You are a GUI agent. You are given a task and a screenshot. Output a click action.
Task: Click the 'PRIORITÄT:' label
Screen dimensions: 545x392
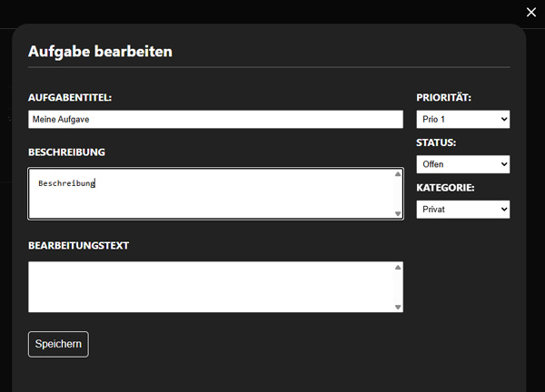click(444, 97)
